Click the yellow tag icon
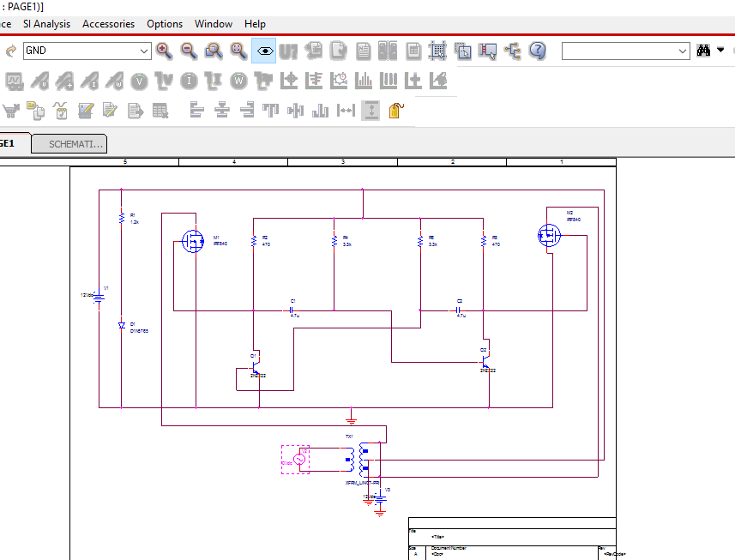 coord(396,111)
